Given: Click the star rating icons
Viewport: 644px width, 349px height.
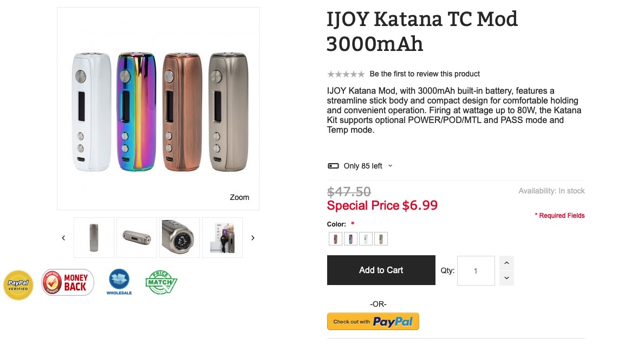Looking at the screenshot, I should [x=346, y=74].
